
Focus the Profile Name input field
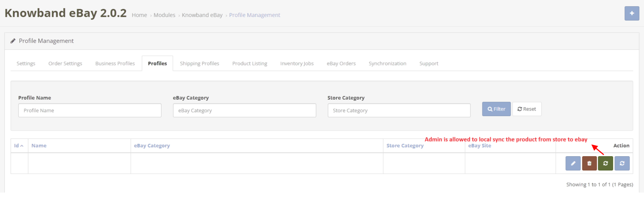pyautogui.click(x=90, y=110)
